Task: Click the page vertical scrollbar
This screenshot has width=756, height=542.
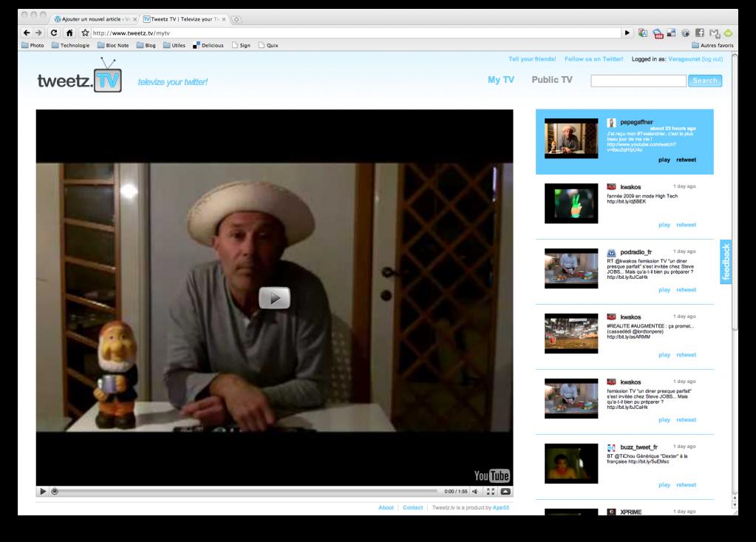Action: click(735, 193)
